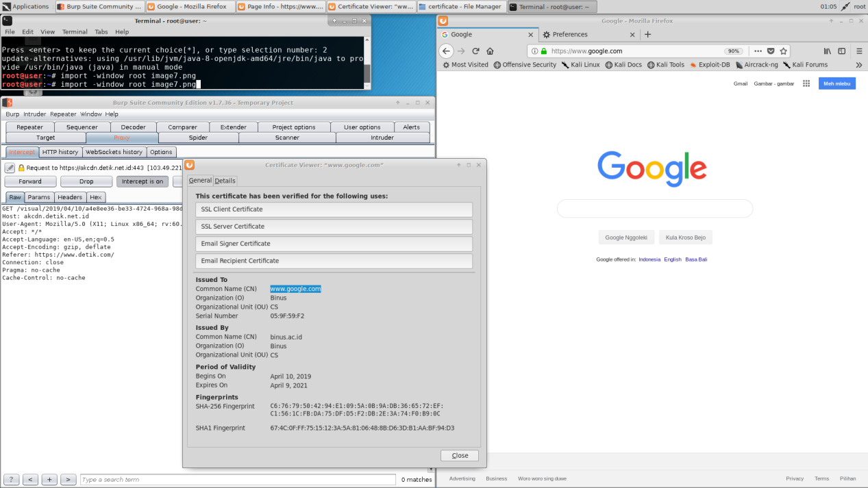Open the terminal's Tabs menu
Screen dimensions: 868x488
click(x=101, y=31)
